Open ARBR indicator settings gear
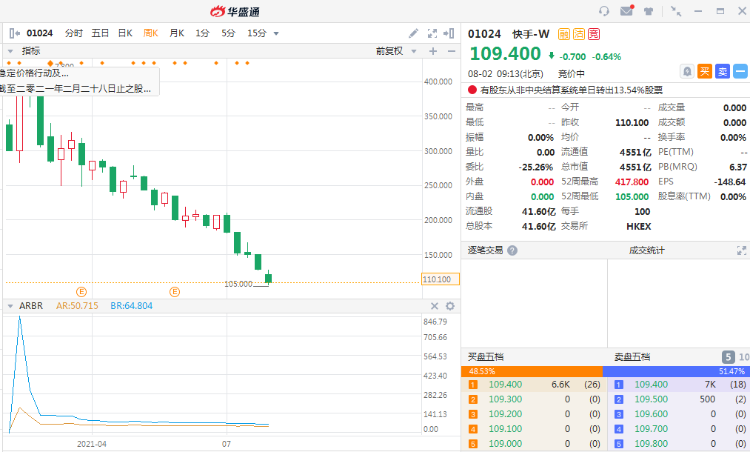This screenshot has height=452, width=750. pyautogui.click(x=450, y=306)
